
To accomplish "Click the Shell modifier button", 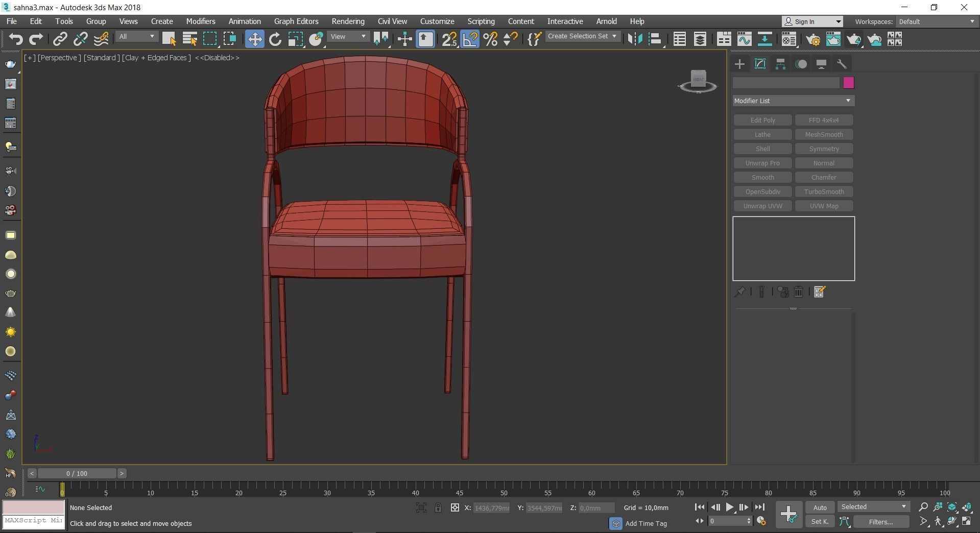I will click(x=762, y=149).
